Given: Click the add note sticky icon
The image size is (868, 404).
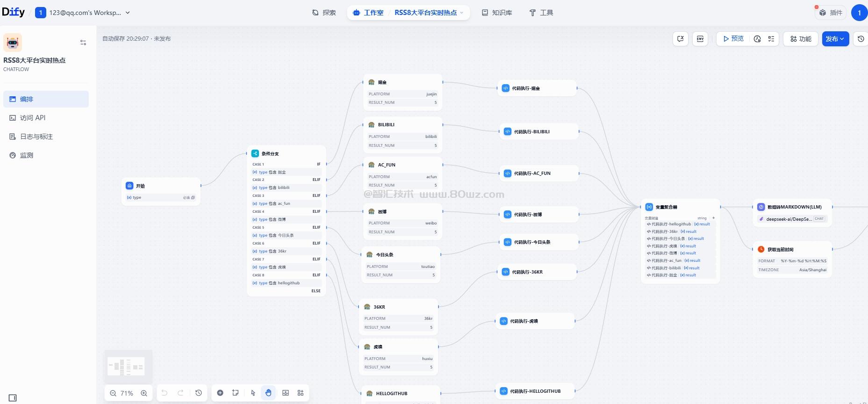Looking at the screenshot, I should 236,393.
